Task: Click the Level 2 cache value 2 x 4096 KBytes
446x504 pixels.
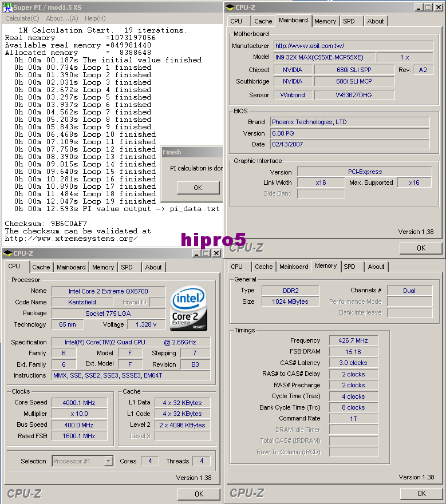Action: pos(182,425)
